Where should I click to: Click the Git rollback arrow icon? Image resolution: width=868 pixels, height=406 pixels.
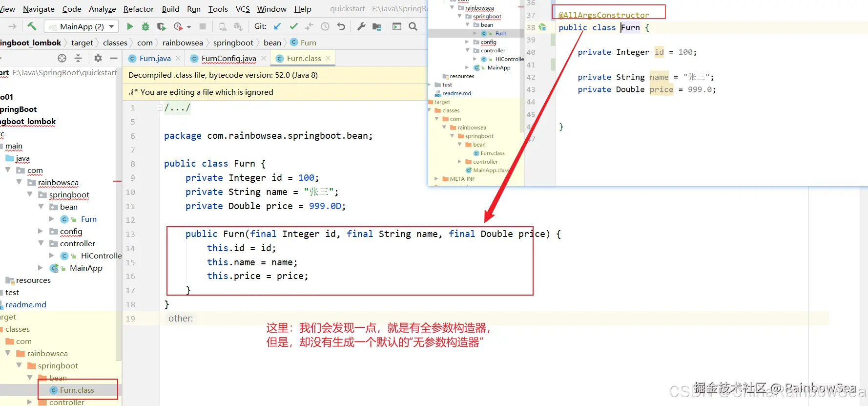341,26
